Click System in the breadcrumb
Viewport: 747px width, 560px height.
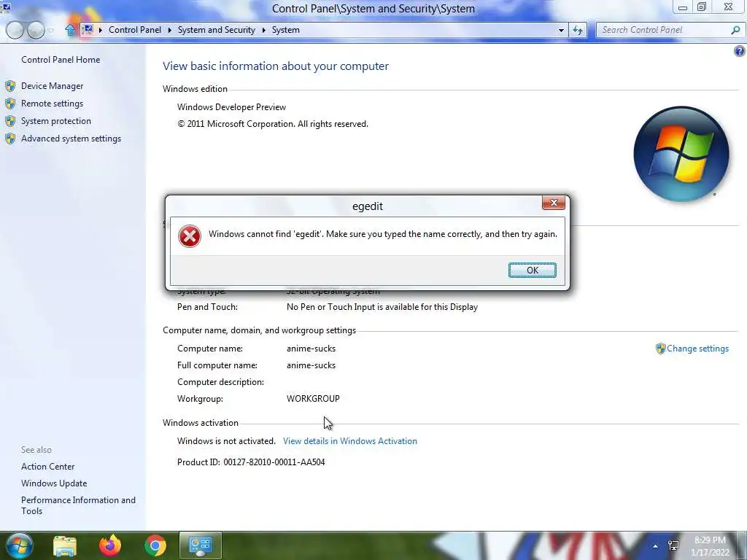[x=286, y=30]
